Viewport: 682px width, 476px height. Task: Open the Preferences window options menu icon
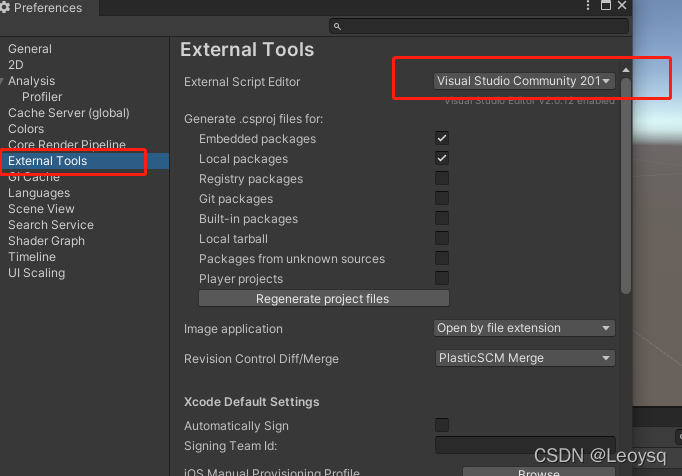(x=588, y=6)
